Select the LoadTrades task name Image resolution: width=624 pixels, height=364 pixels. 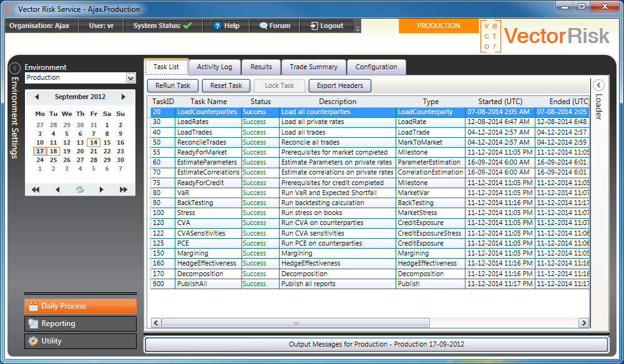pos(195,132)
